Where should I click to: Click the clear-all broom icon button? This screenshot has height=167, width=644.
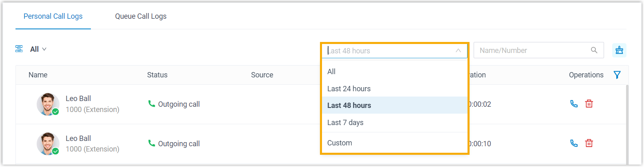(619, 51)
